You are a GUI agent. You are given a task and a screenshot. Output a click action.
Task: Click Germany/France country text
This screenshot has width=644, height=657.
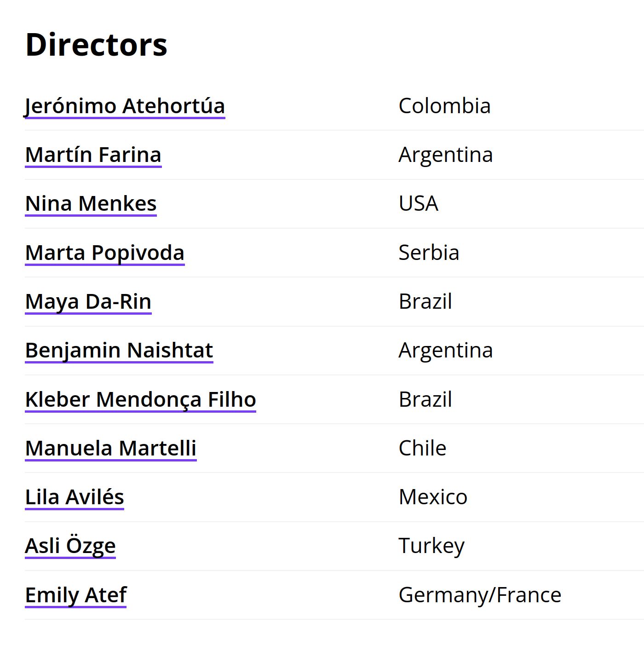pos(480,595)
